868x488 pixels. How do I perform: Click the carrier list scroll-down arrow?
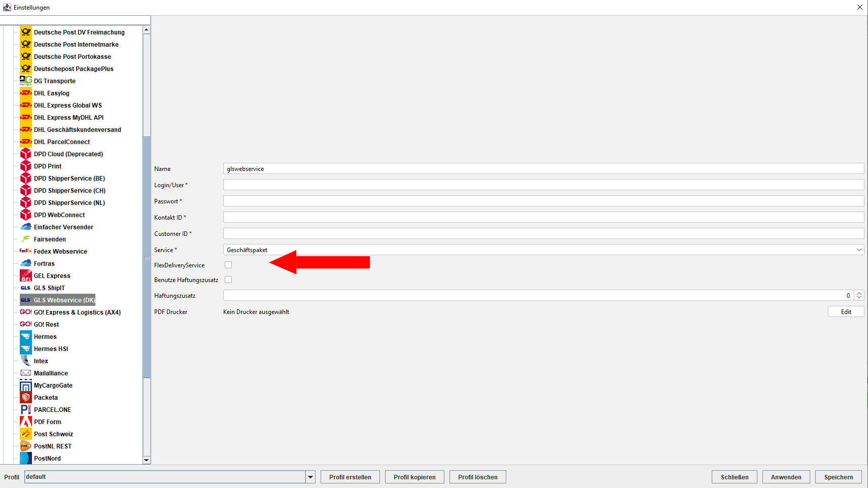147,460
